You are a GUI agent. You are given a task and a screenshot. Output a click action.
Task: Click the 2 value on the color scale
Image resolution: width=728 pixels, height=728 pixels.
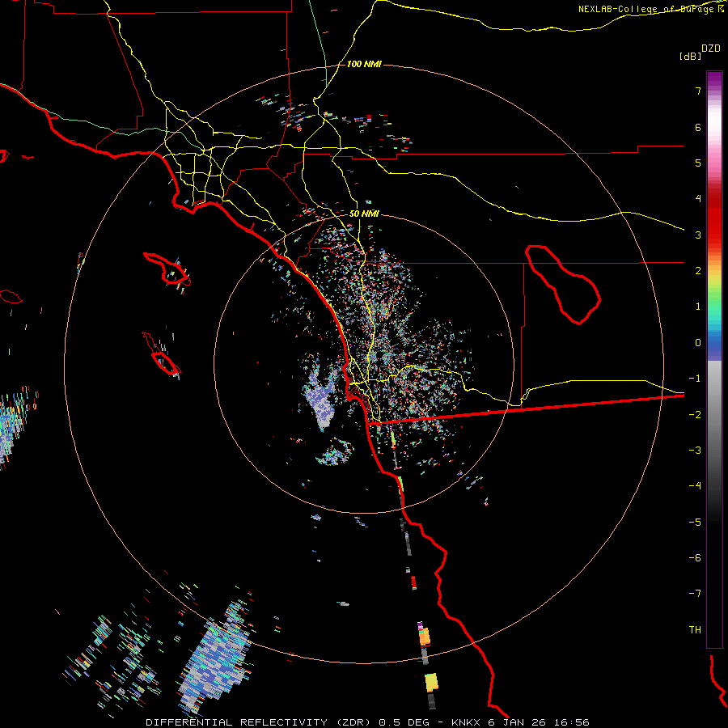click(x=698, y=271)
